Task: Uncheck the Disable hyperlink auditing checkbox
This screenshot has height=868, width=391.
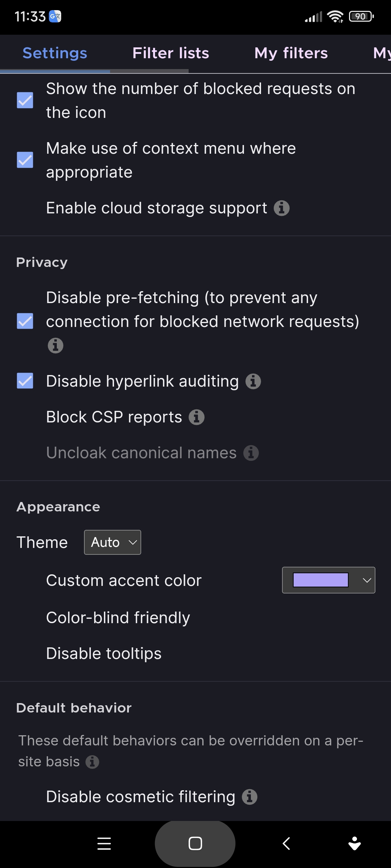Action: click(x=24, y=380)
